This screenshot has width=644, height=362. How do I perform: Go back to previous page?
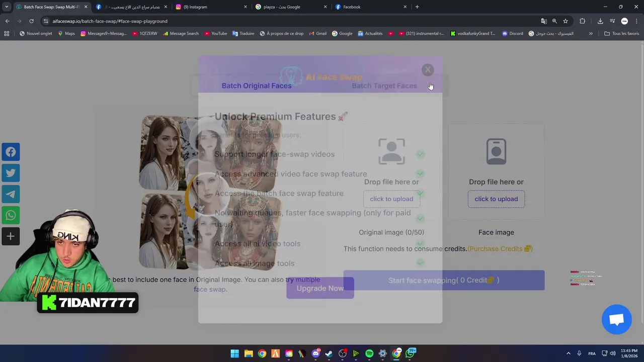(x=7, y=21)
